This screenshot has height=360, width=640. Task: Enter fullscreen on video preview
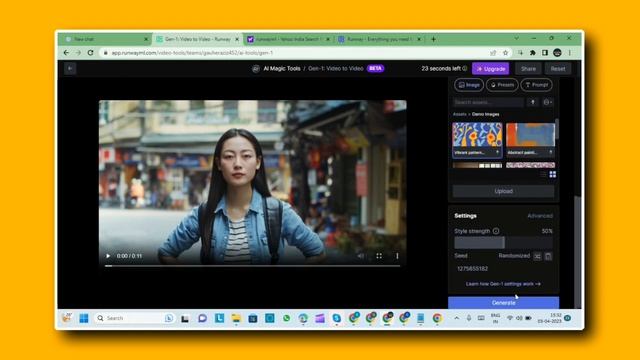click(379, 256)
